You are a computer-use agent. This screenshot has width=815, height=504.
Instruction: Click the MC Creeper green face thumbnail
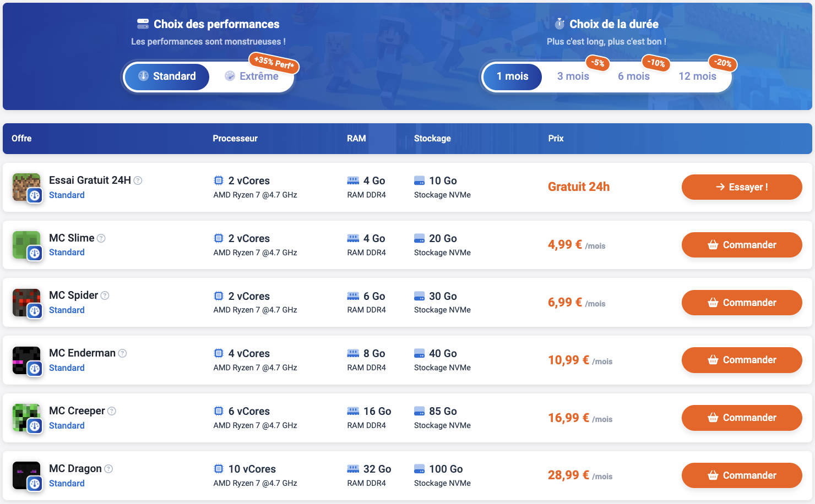[26, 418]
